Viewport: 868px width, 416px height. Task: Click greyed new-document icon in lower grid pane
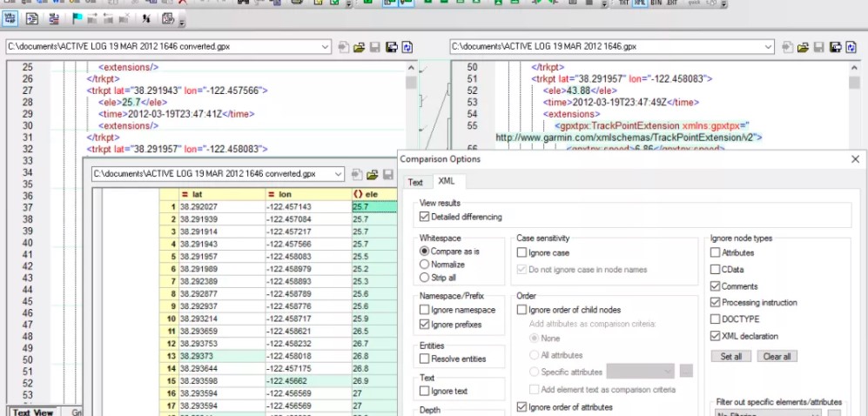click(356, 174)
